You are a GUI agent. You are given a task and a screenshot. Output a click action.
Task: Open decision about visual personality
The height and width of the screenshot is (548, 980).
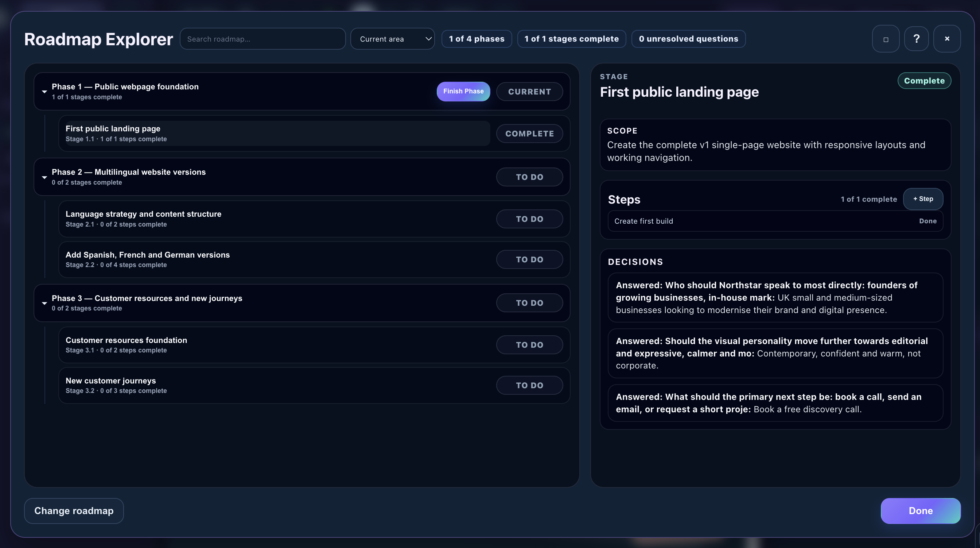pyautogui.click(x=775, y=354)
